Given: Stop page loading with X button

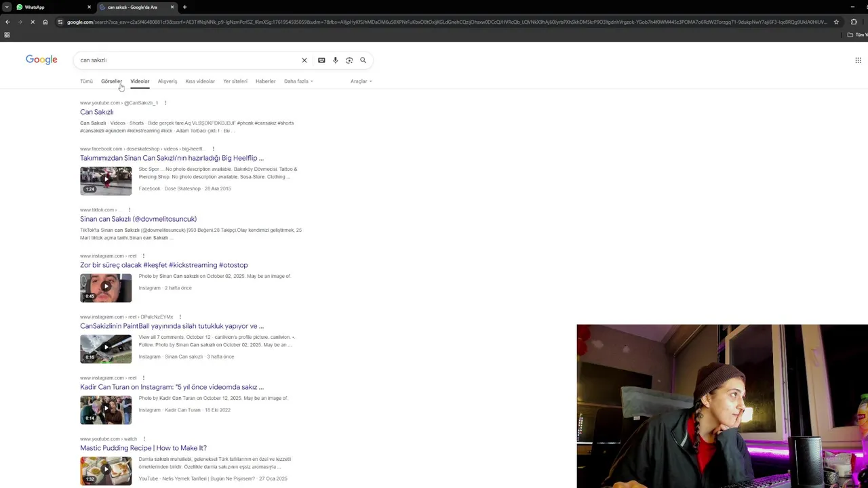Looking at the screenshot, I should pyautogui.click(x=33, y=22).
